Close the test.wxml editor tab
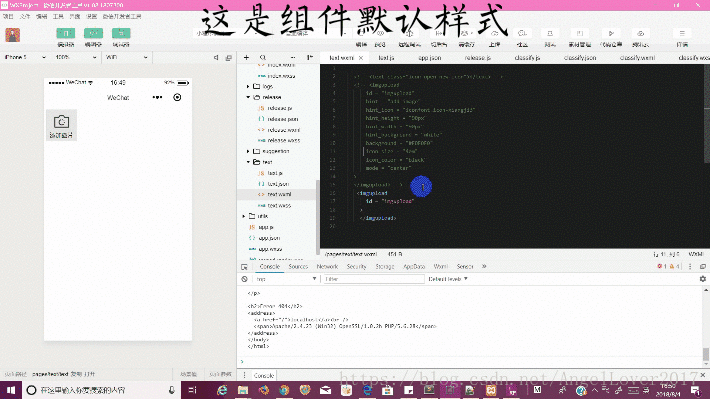The height and width of the screenshot is (399, 710). click(361, 58)
